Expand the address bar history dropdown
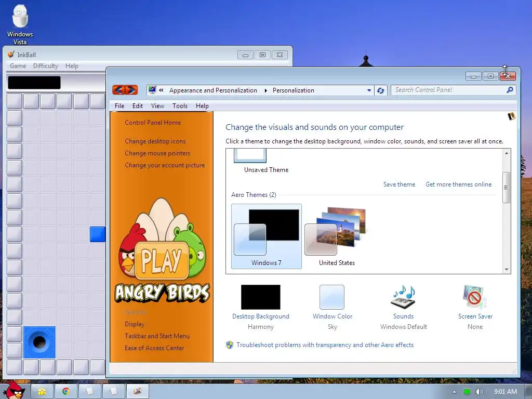This screenshot has width=532, height=399. coord(369,90)
